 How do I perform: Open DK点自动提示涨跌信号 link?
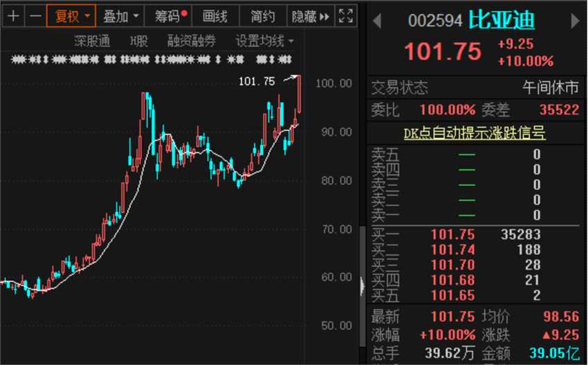pos(475,133)
